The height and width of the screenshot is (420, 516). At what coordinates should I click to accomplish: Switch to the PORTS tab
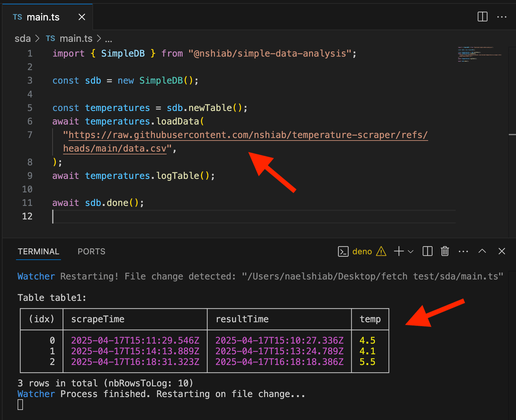91,251
